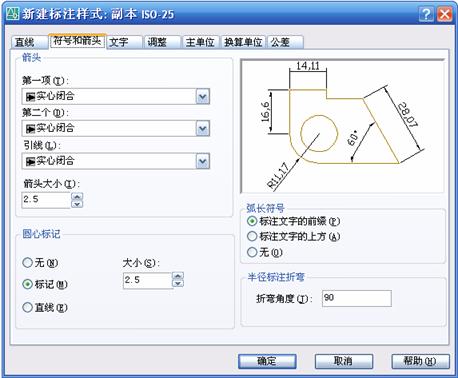Click the title bar help question mark

[426, 14]
